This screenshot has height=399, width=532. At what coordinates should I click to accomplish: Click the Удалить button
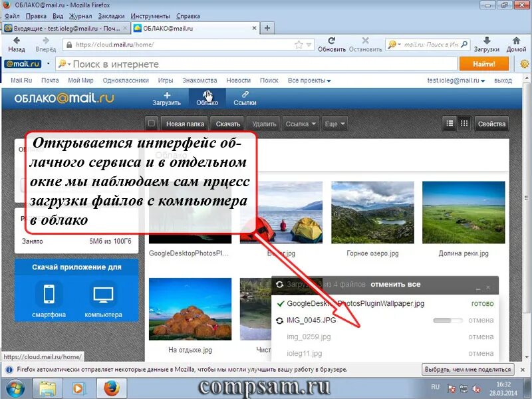coord(264,124)
